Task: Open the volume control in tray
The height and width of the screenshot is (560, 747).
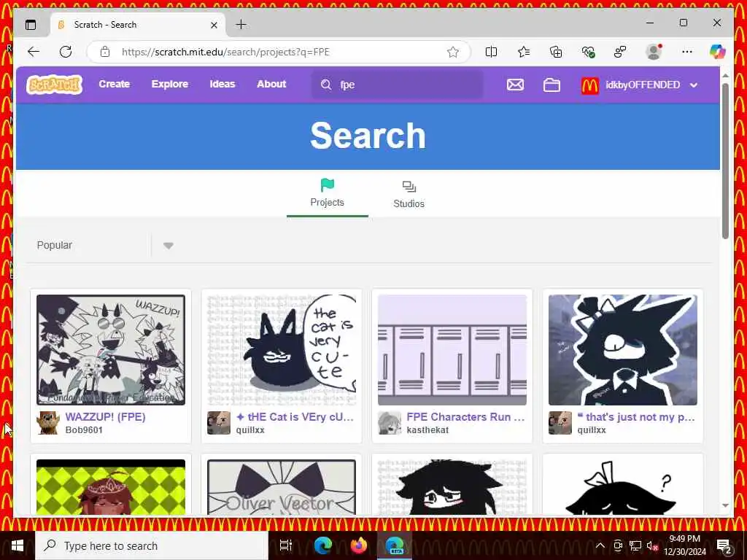Action: 651,545
